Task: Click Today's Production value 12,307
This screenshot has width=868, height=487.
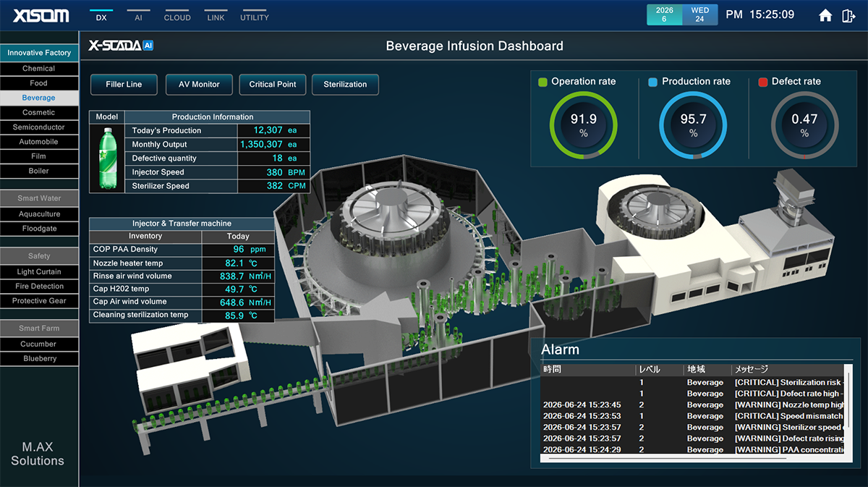Action: point(268,130)
